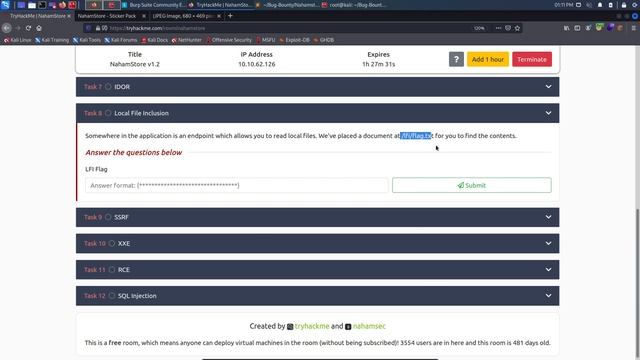
Task: Bookmark this page with the star icon
Action: (517, 28)
